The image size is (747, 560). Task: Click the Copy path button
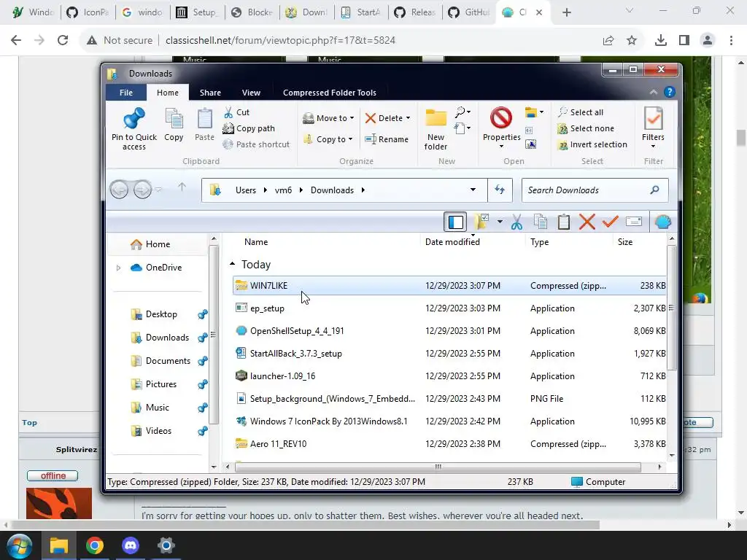pyautogui.click(x=249, y=128)
